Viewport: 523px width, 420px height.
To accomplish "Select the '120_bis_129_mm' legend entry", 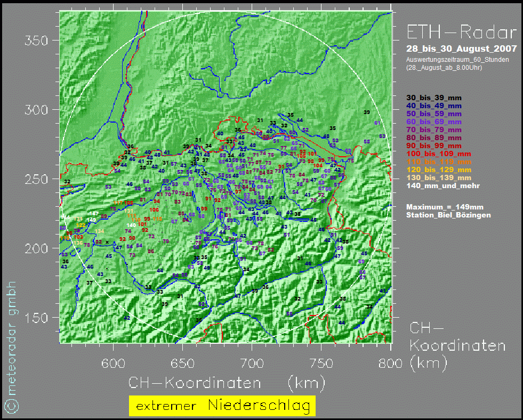I will [x=438, y=170].
